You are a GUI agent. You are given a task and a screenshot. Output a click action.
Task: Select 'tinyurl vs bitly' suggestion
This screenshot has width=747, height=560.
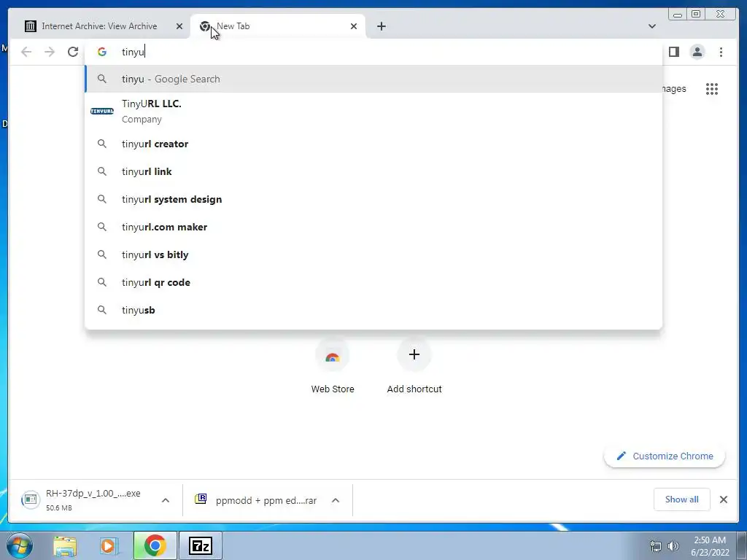click(373, 254)
